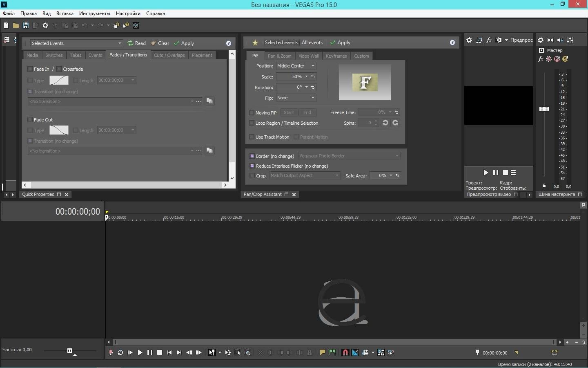588x368 pixels.
Task: Click Read button in Quick Properties
Action: 137,43
